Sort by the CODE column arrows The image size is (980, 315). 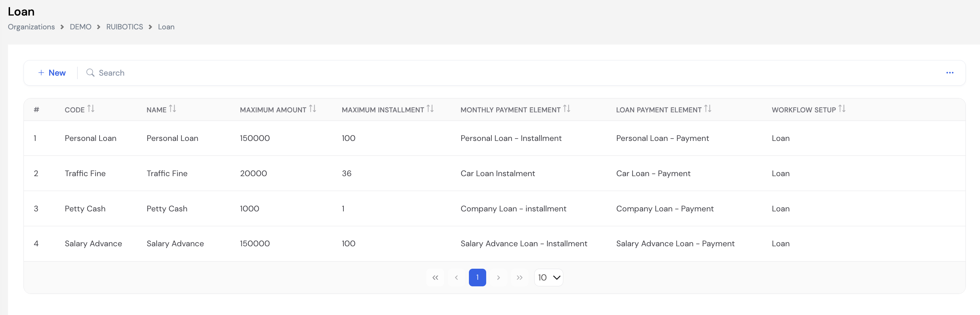pyautogui.click(x=91, y=109)
